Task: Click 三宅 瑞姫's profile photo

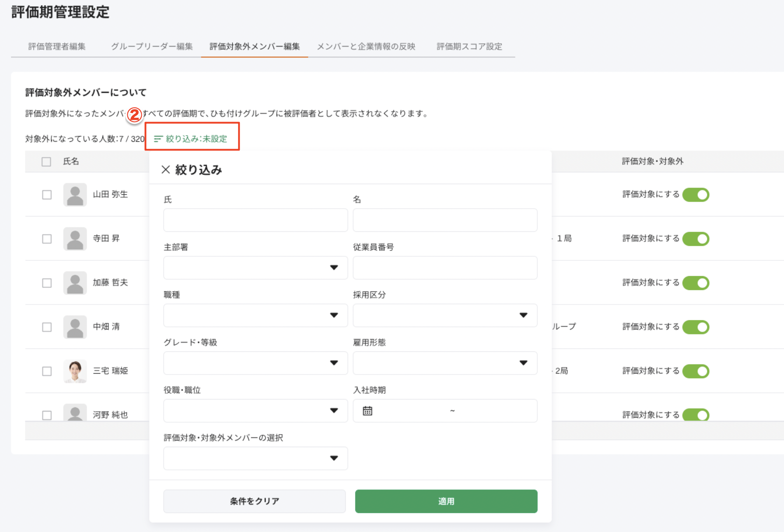Action: (x=75, y=371)
